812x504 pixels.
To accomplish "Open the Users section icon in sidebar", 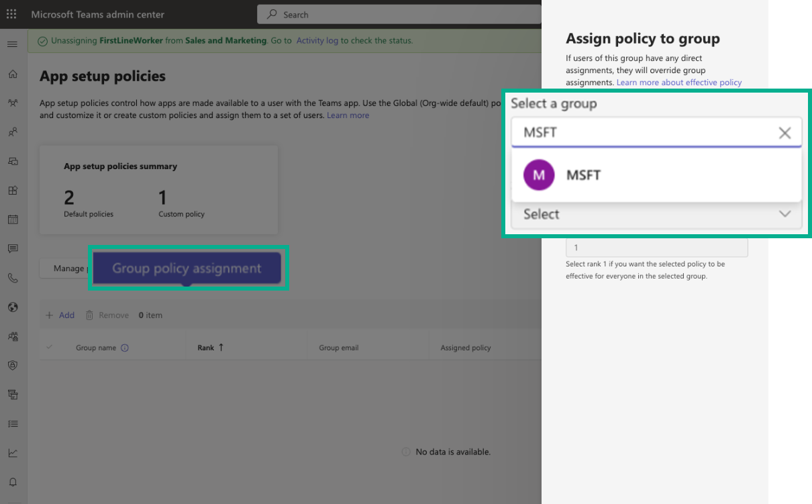I will coord(13,132).
